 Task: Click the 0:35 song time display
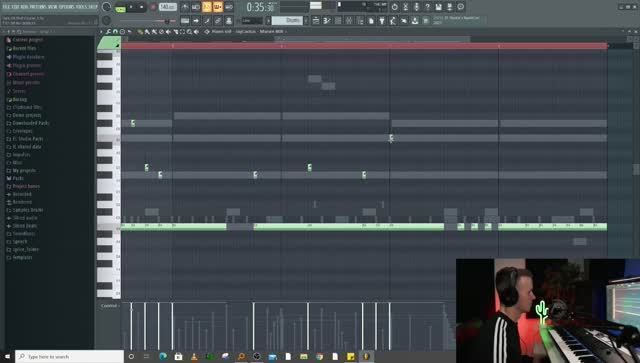coord(261,7)
